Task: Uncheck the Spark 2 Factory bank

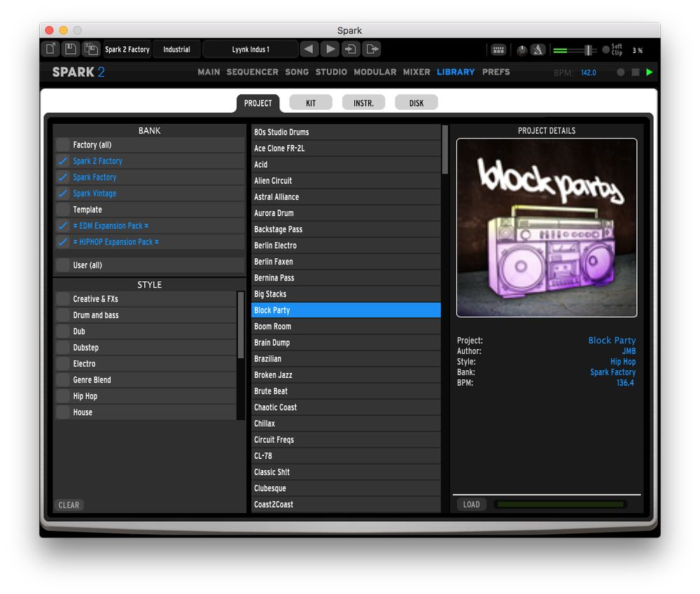Action: [x=64, y=161]
